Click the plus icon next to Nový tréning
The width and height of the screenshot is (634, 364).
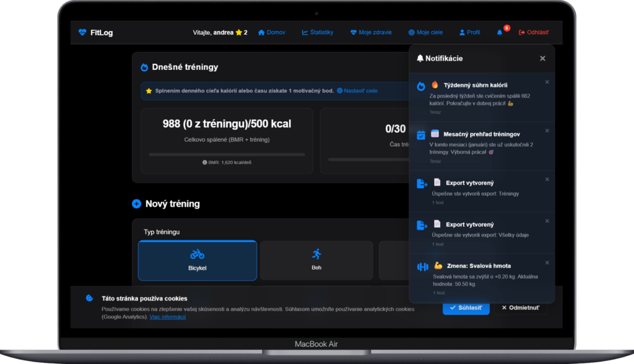(x=137, y=204)
